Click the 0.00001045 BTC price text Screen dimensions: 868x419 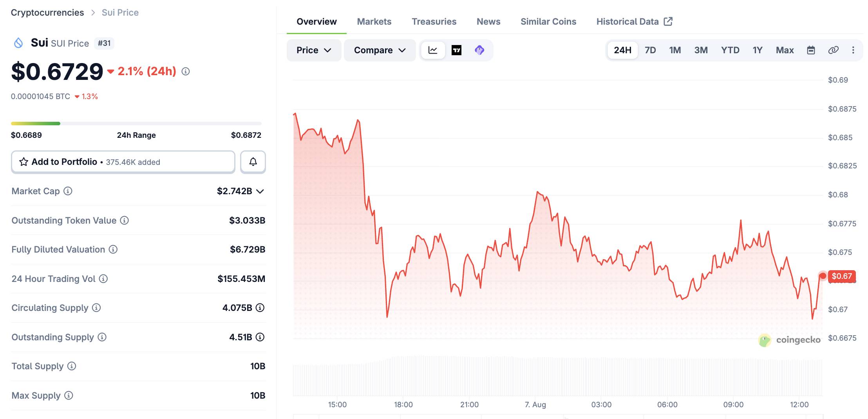pyautogui.click(x=40, y=96)
